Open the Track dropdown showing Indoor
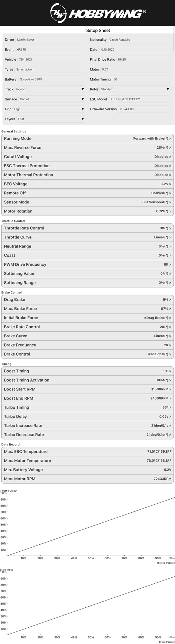The image size is (175, 644). (50, 89)
